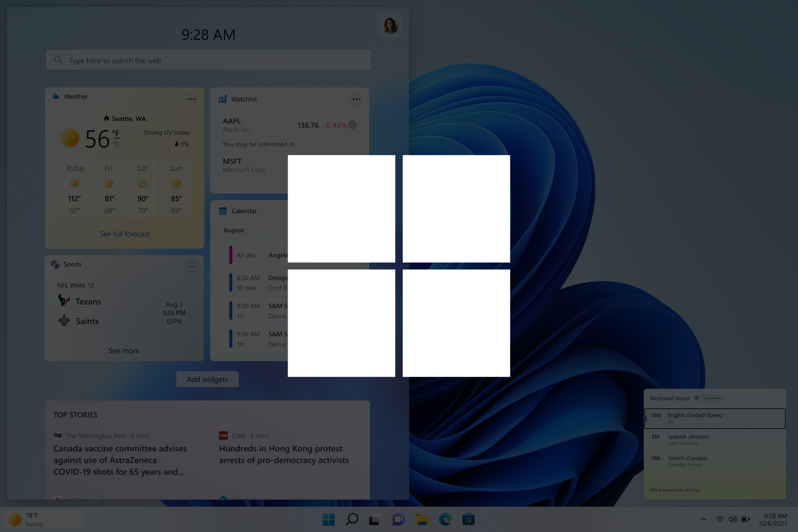
Task: Open Wi-Fi network status in the tray
Action: (719, 519)
